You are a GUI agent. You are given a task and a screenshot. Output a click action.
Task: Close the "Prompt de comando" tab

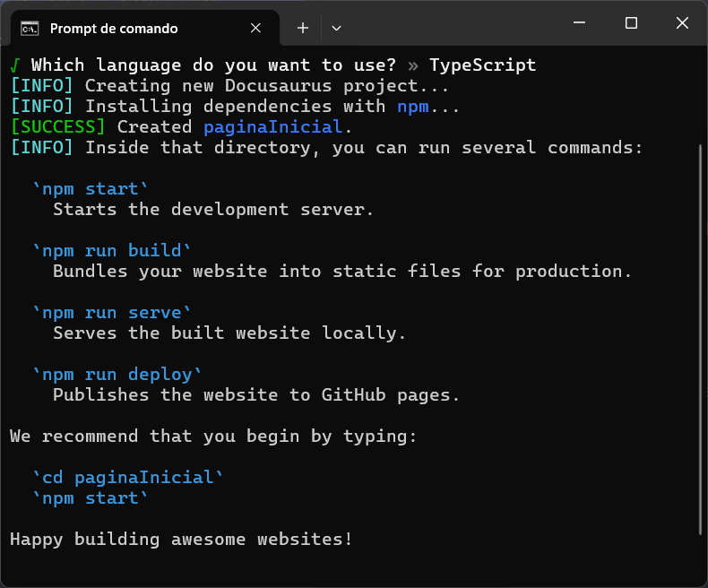[256, 28]
